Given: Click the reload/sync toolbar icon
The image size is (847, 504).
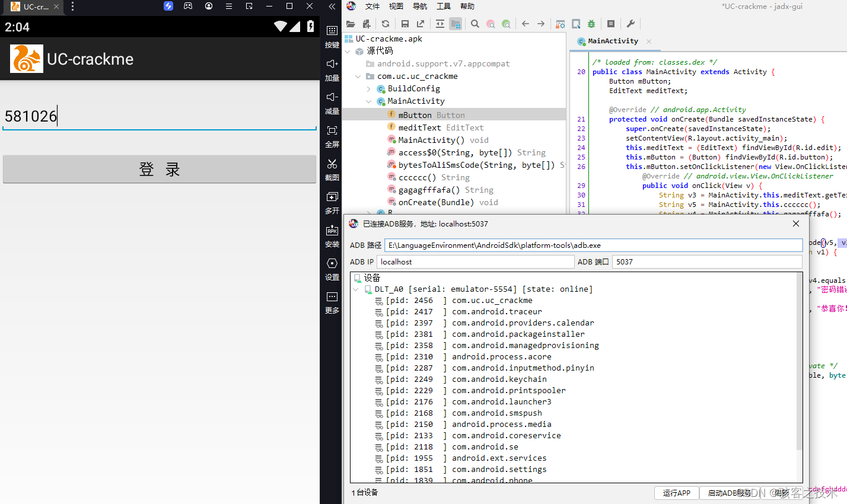Looking at the screenshot, I should point(386,24).
